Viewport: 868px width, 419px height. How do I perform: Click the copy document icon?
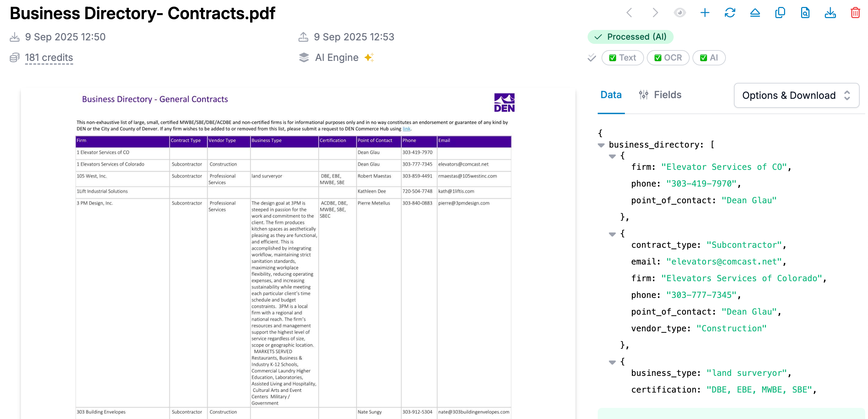(x=780, y=13)
